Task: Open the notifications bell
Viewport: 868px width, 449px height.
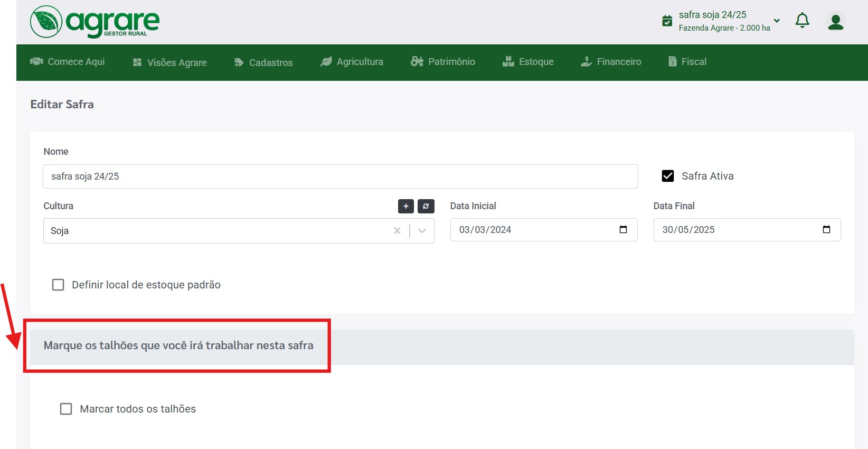Action: tap(802, 21)
